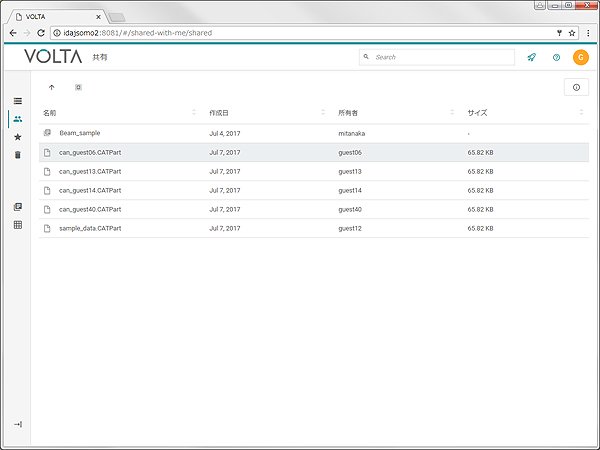The height and width of the screenshot is (450, 600).
Task: Sort by 所有者 column sort arrows
Action: pos(452,112)
